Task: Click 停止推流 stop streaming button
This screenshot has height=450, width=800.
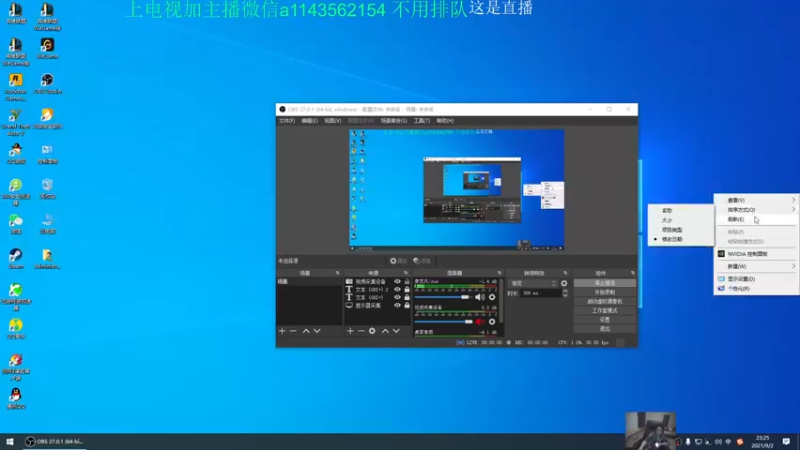Action: 605,283
